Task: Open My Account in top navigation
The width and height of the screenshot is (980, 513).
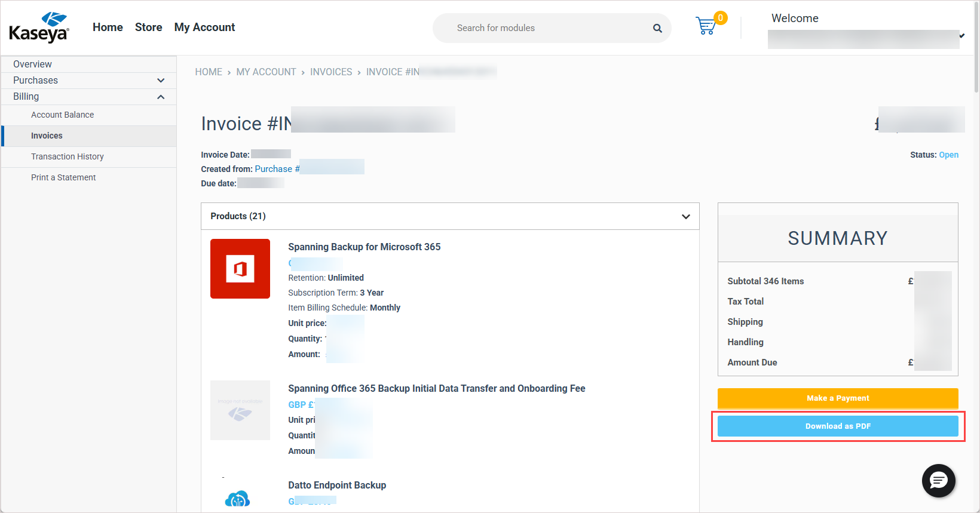Action: tap(204, 27)
